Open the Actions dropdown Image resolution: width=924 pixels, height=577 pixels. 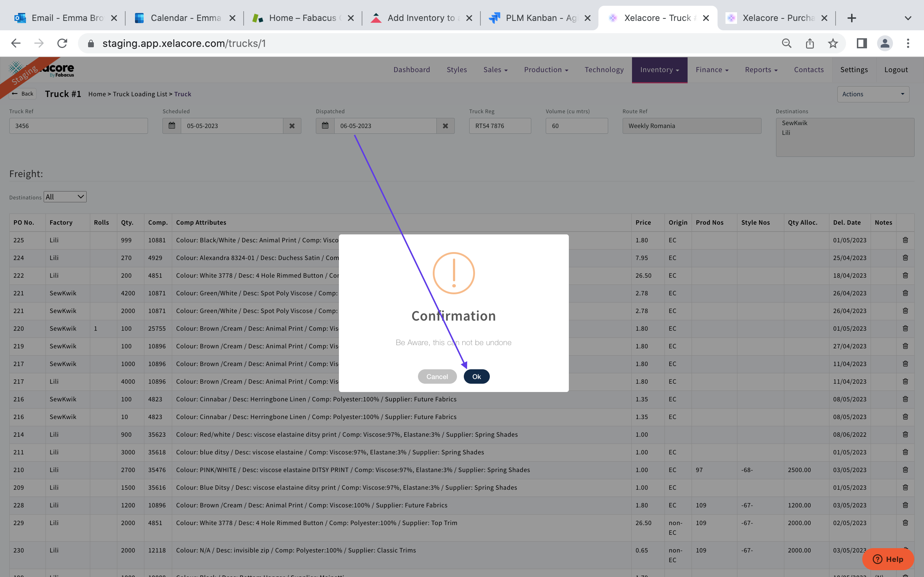tap(873, 94)
